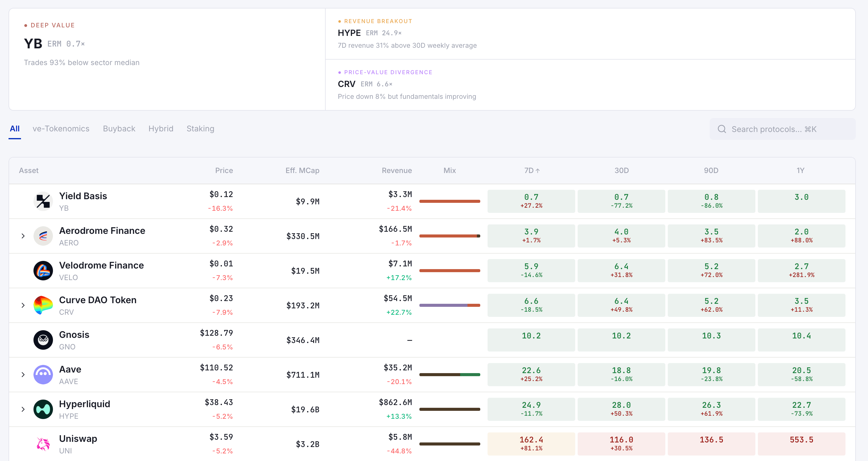Screen dimensions: 868x461
Task: Select the Aave ghost icon
Action: point(43,374)
